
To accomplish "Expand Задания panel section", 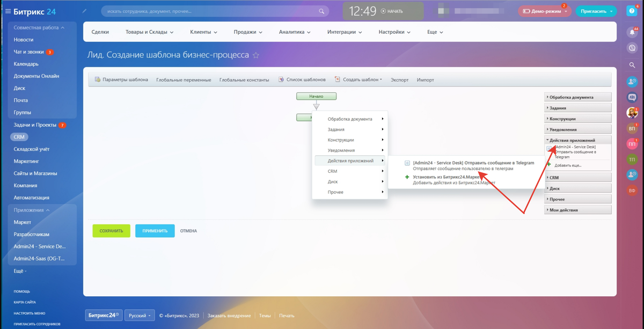I will coord(578,108).
